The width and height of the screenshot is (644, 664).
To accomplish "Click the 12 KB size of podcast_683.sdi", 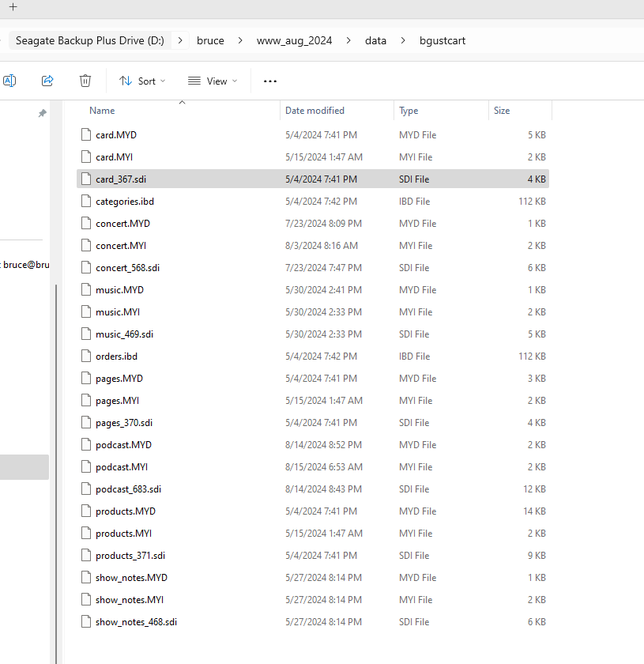I will pos(535,489).
